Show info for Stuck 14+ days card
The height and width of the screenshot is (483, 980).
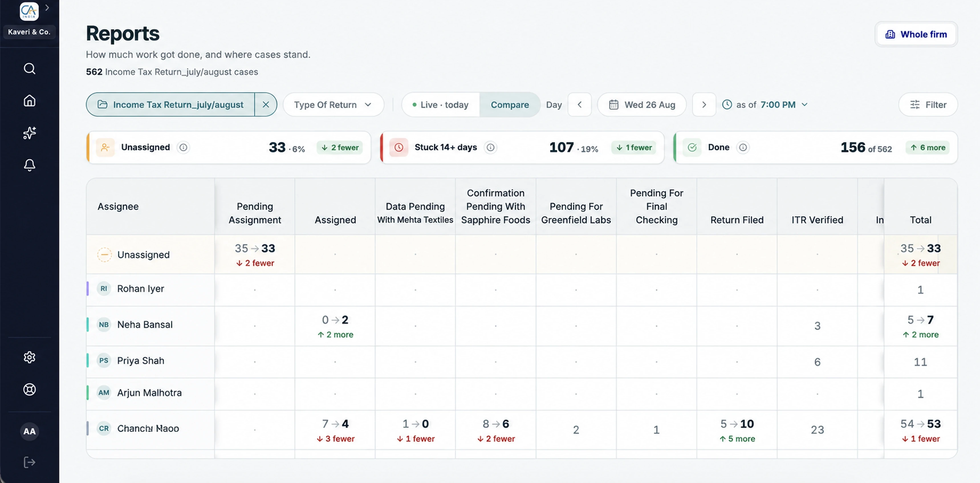coord(491,147)
